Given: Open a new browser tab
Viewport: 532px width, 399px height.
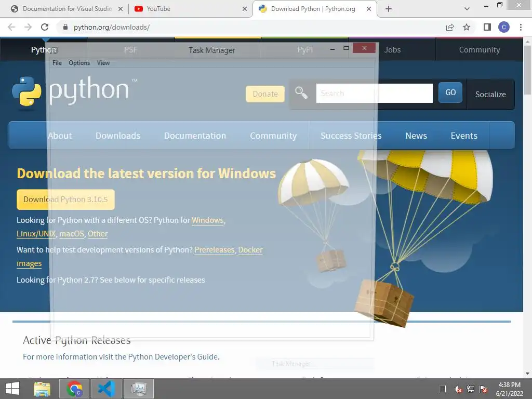Looking at the screenshot, I should [389, 9].
